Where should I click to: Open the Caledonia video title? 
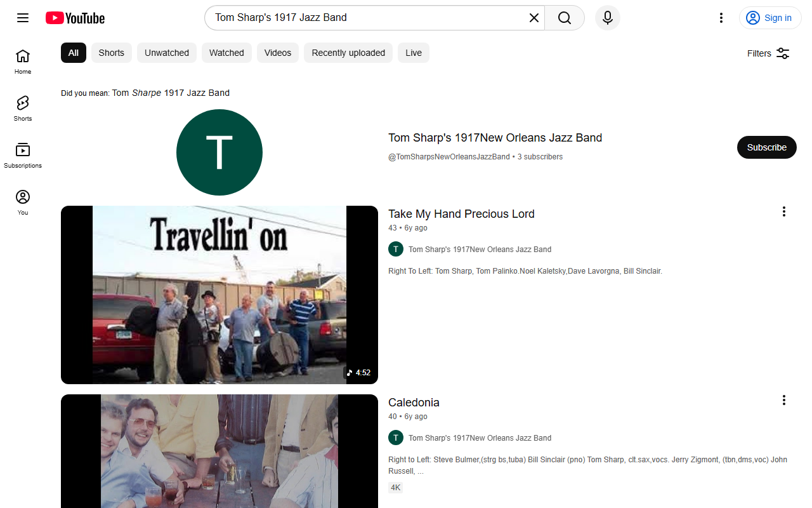tap(414, 403)
